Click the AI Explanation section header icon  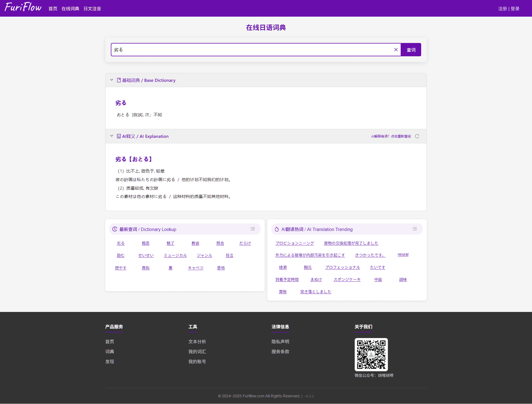point(119,136)
